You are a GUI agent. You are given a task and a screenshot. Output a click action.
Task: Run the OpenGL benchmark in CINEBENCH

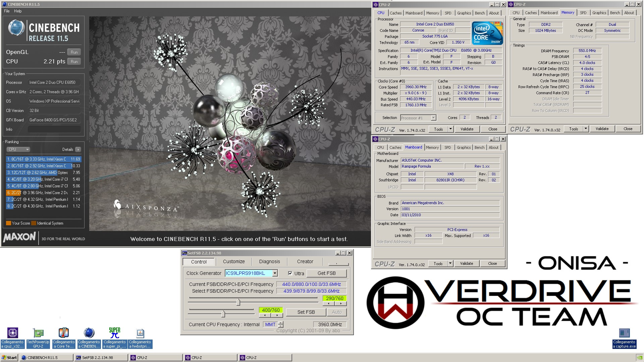(x=74, y=52)
